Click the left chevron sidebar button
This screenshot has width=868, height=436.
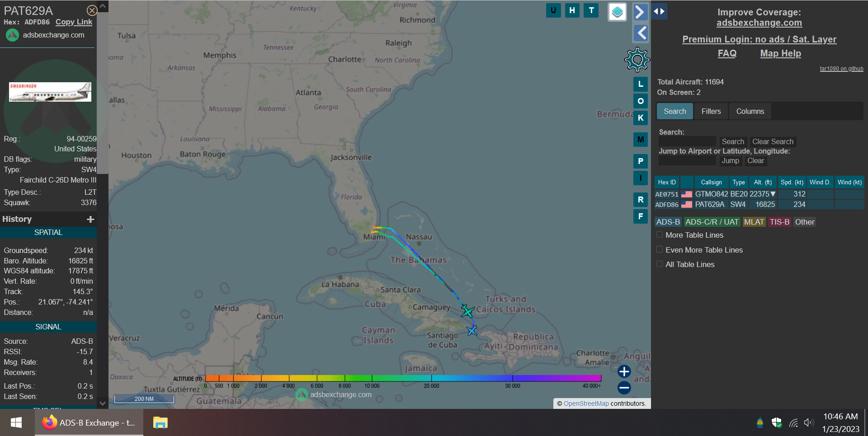tap(641, 33)
